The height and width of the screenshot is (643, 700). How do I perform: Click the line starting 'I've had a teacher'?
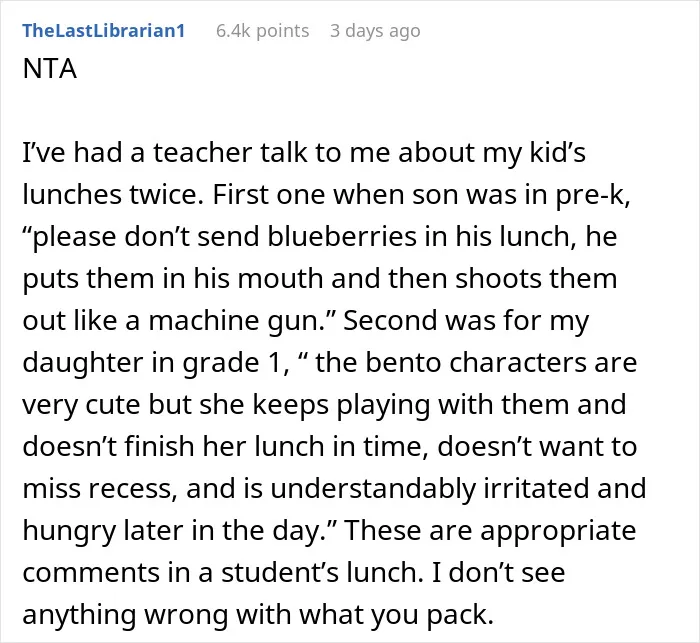(x=304, y=153)
